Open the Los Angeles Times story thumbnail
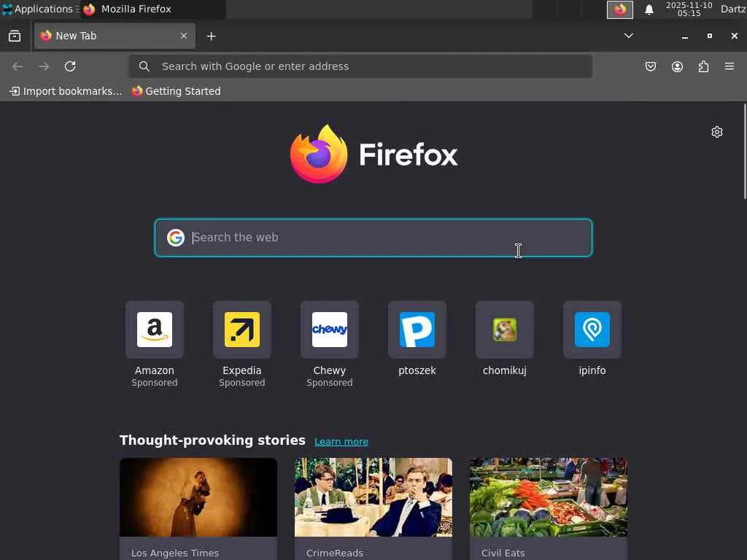The width and height of the screenshot is (747, 560). pos(198,497)
